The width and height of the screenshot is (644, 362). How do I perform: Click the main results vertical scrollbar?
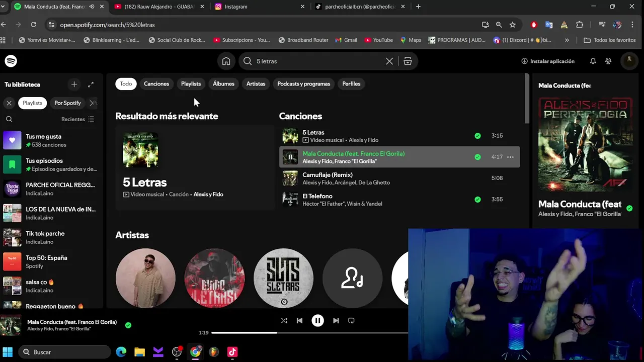tap(527, 98)
